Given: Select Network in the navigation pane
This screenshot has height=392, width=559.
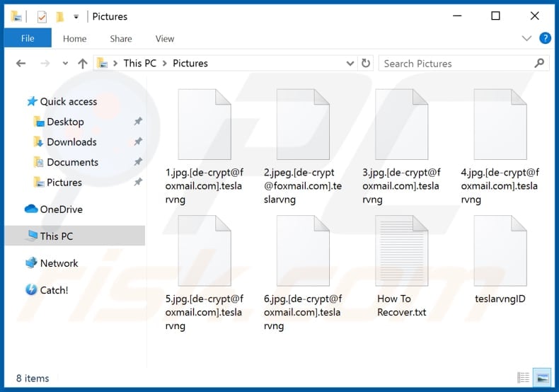Looking at the screenshot, I should [x=59, y=263].
